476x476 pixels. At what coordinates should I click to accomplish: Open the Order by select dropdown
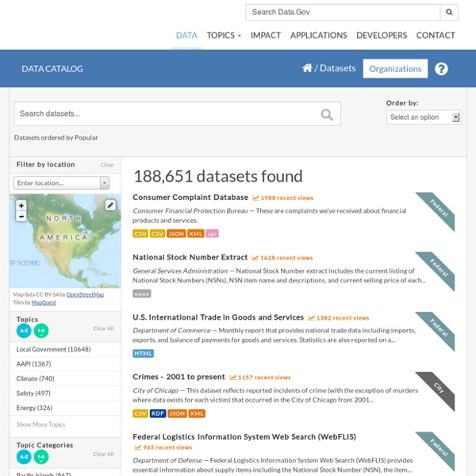pyautogui.click(x=424, y=117)
